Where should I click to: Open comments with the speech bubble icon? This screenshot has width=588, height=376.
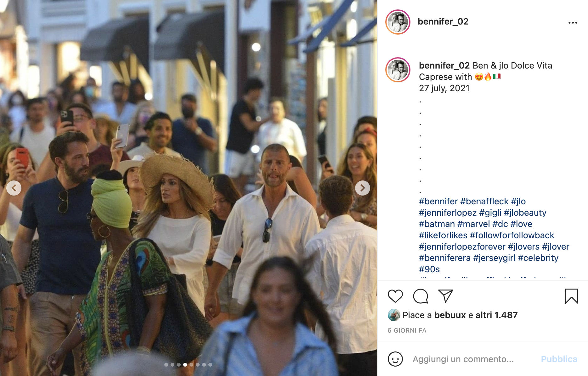pyautogui.click(x=421, y=296)
